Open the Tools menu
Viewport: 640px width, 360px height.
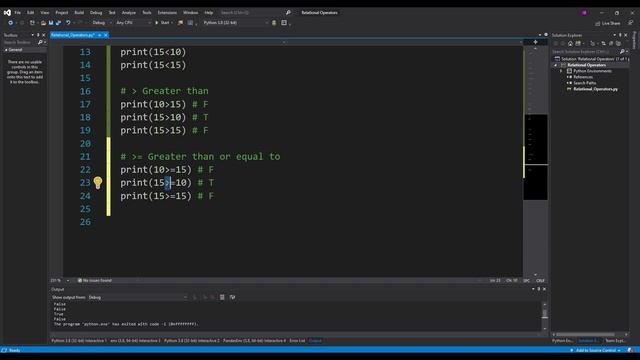point(147,13)
